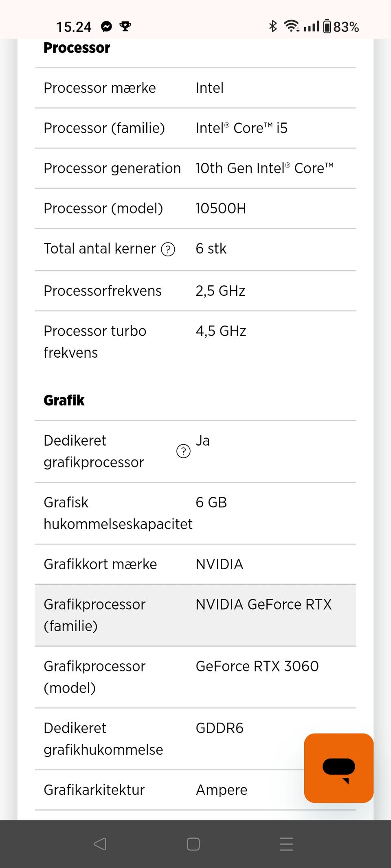Screen dimensions: 391x868
Task: Open the Android recent apps button
Action: coord(287,844)
